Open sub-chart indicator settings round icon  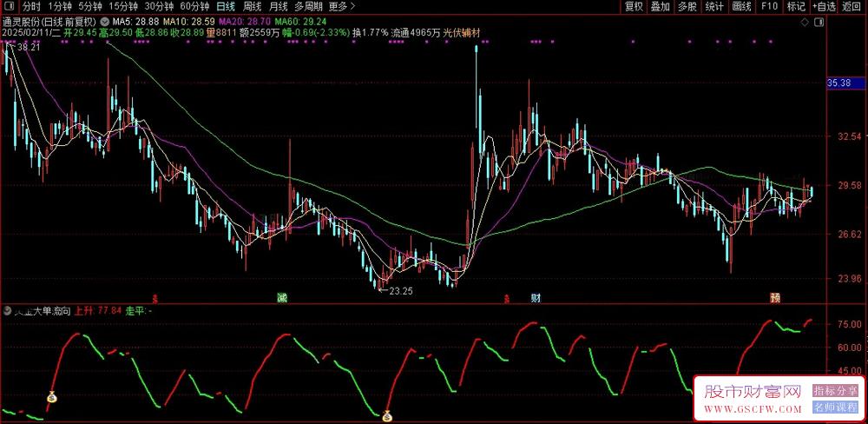[7, 312]
